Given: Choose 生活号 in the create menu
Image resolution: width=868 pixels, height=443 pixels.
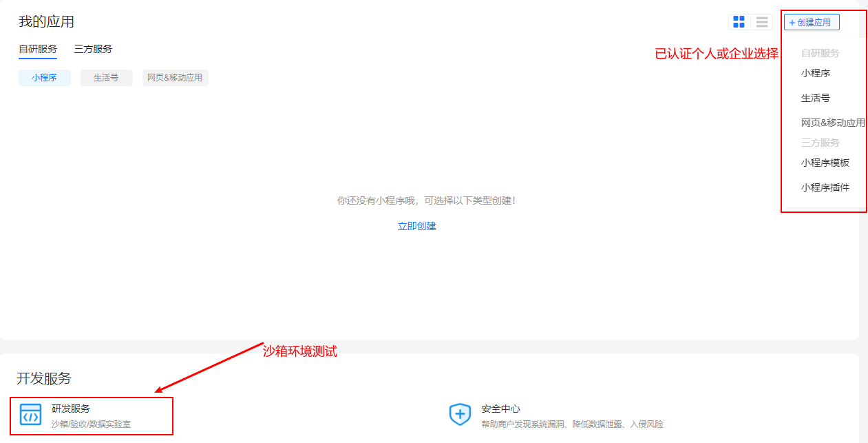Looking at the screenshot, I should pos(816,98).
